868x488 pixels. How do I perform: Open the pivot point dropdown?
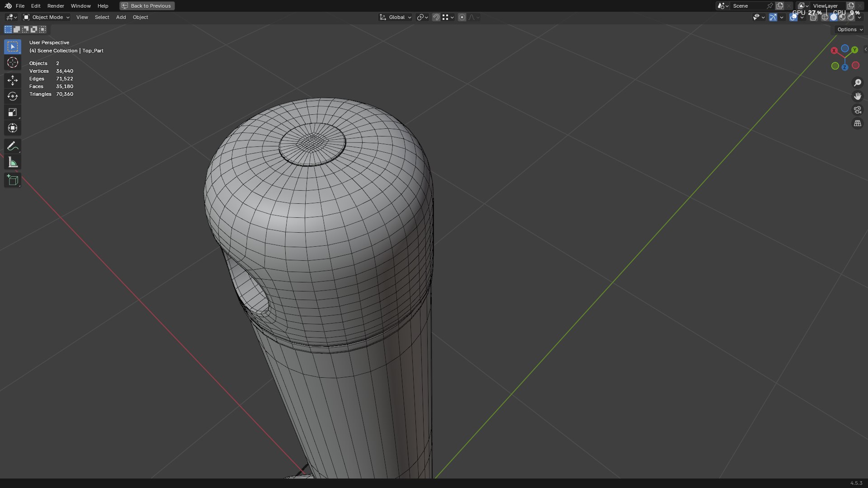pos(422,17)
